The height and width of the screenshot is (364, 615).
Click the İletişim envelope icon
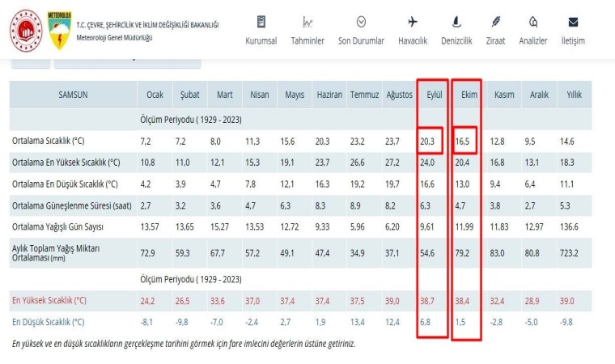click(573, 22)
